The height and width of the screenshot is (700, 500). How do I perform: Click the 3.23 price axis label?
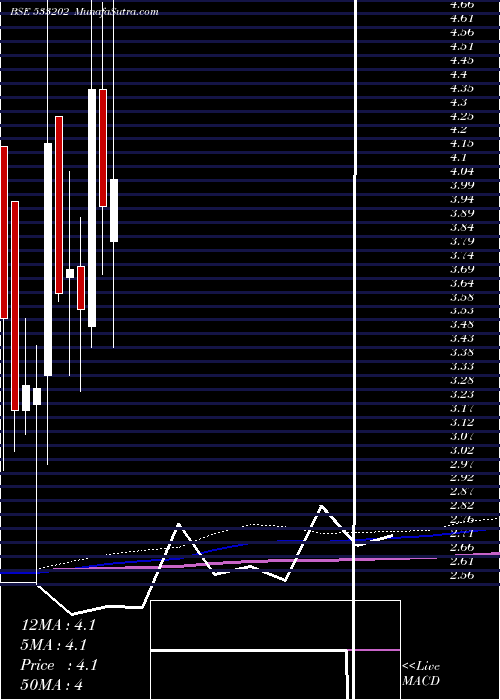click(x=462, y=394)
